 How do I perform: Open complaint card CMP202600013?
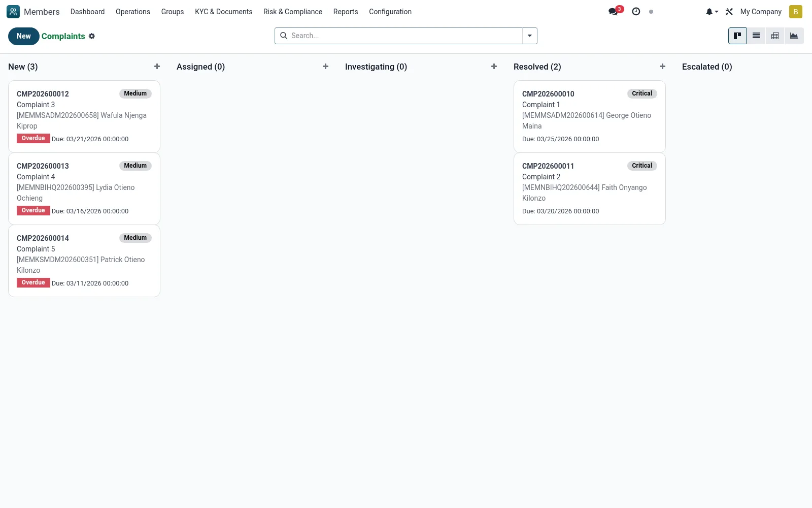(84, 188)
